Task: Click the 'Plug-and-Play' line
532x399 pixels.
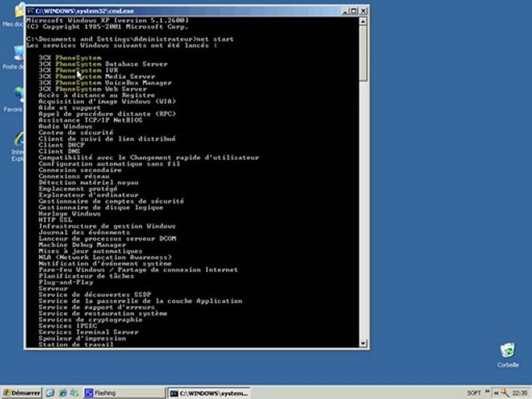Action: pos(65,282)
